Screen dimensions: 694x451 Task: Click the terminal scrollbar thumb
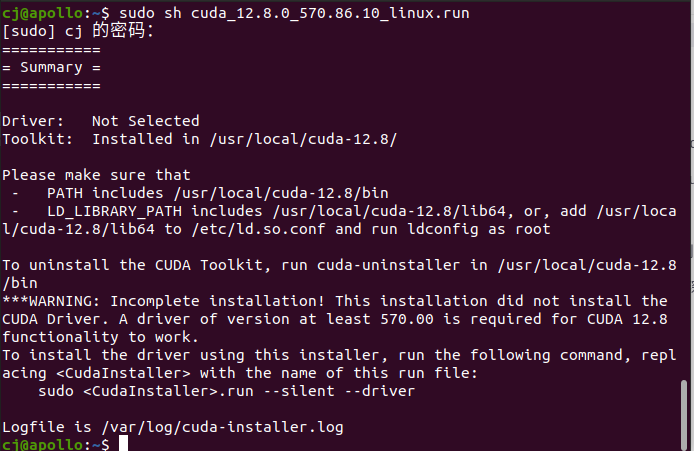click(684, 415)
